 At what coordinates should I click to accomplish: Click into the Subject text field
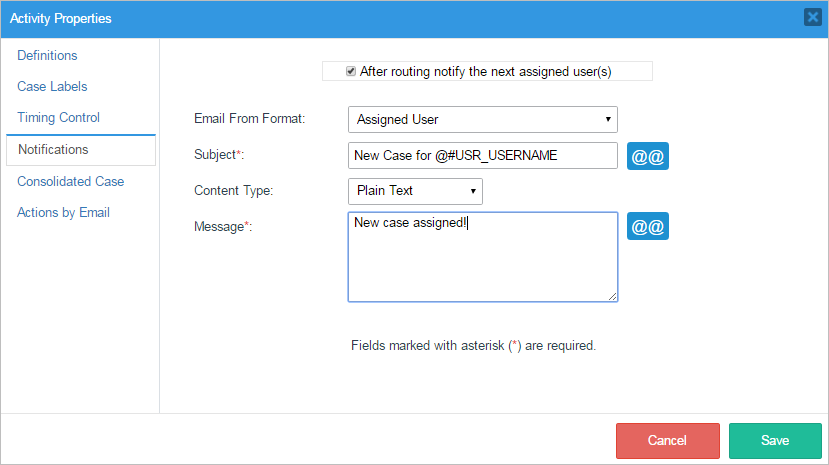point(482,156)
